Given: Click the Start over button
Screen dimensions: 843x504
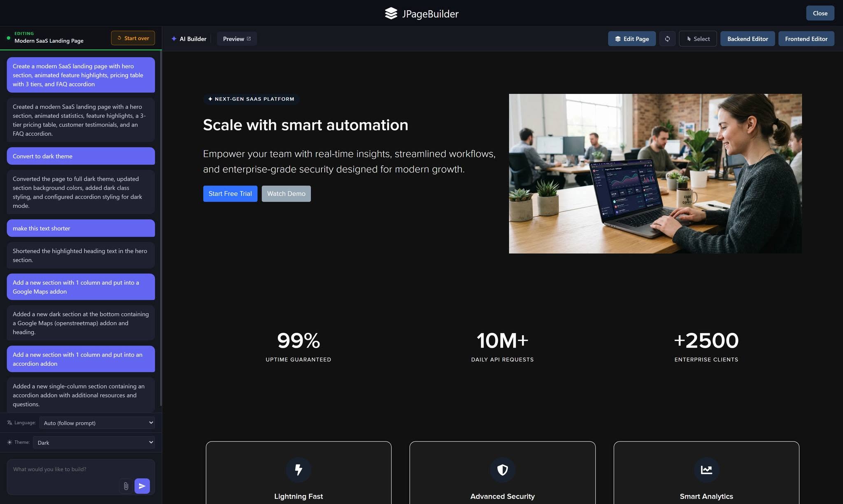Looking at the screenshot, I should click(x=133, y=38).
